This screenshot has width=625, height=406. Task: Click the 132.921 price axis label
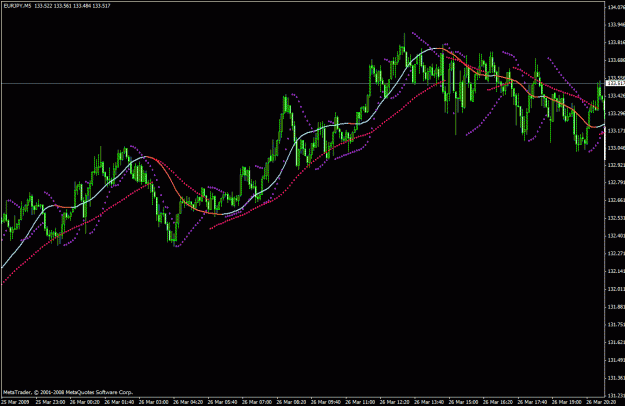(x=616, y=165)
